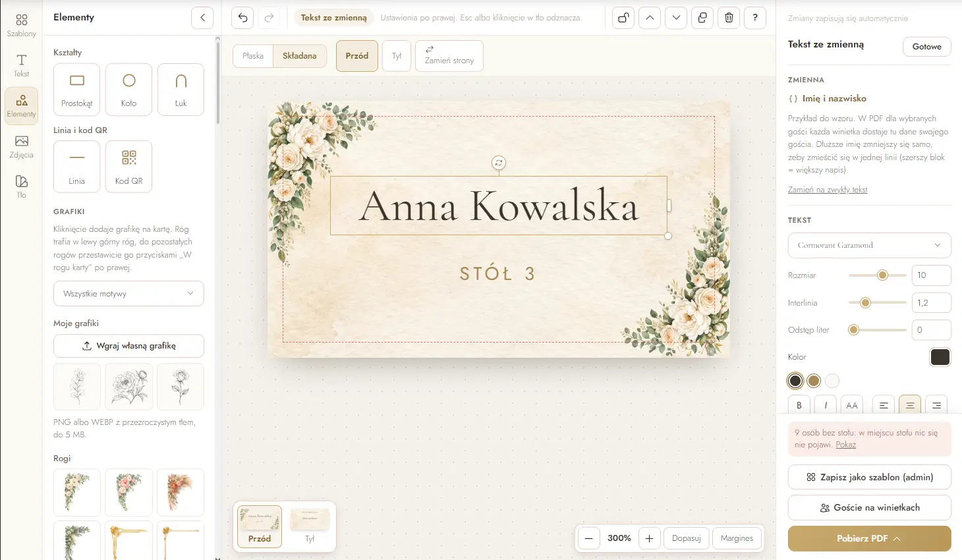Add a Prostokąt shape
The height and width of the screenshot is (560, 962).
coord(76,90)
